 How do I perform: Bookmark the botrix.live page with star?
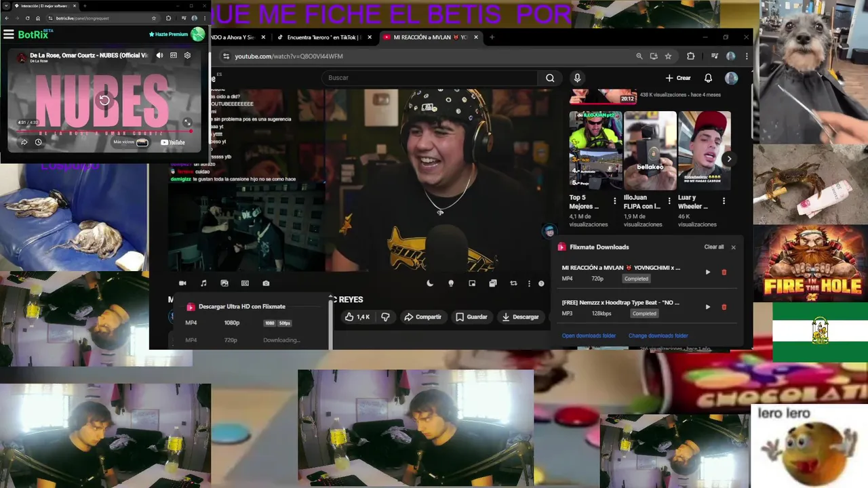point(154,18)
